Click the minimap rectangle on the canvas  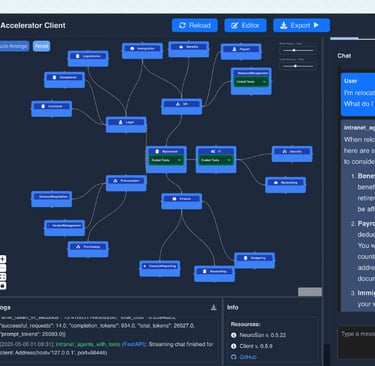pos(310,292)
